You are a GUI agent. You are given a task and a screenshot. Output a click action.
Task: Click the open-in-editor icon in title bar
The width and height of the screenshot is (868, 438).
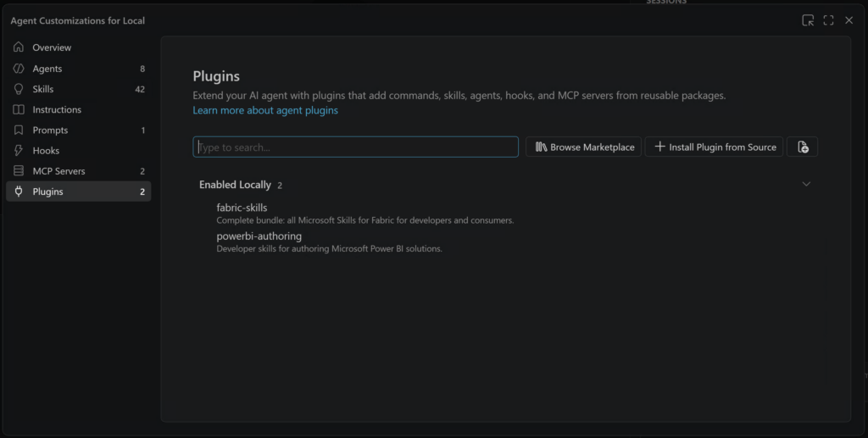(x=808, y=20)
